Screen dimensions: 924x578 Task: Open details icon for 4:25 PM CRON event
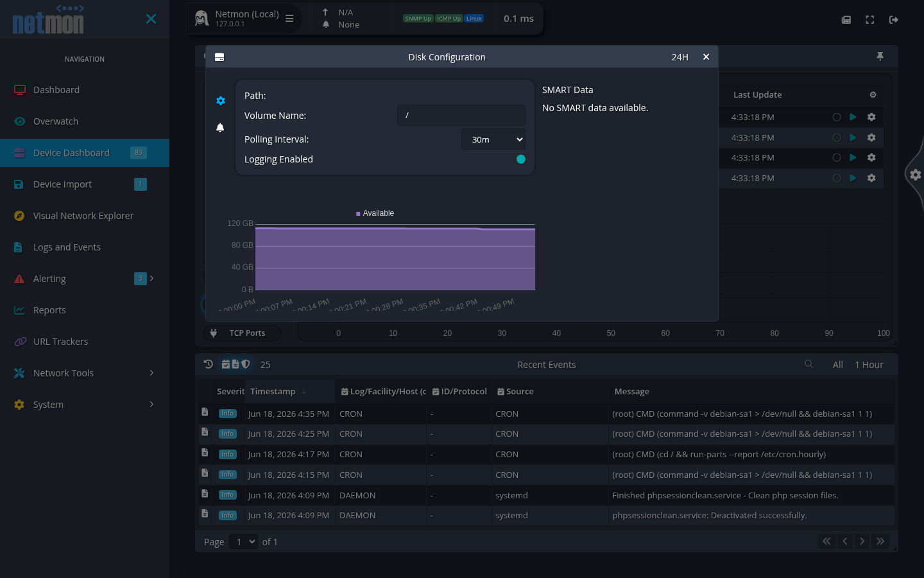205,432
